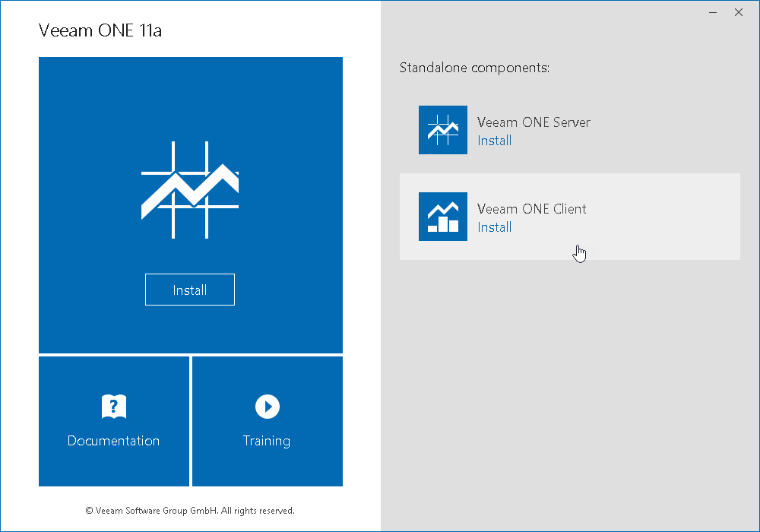Click the Training play icon
The width and height of the screenshot is (760, 532).
click(267, 407)
